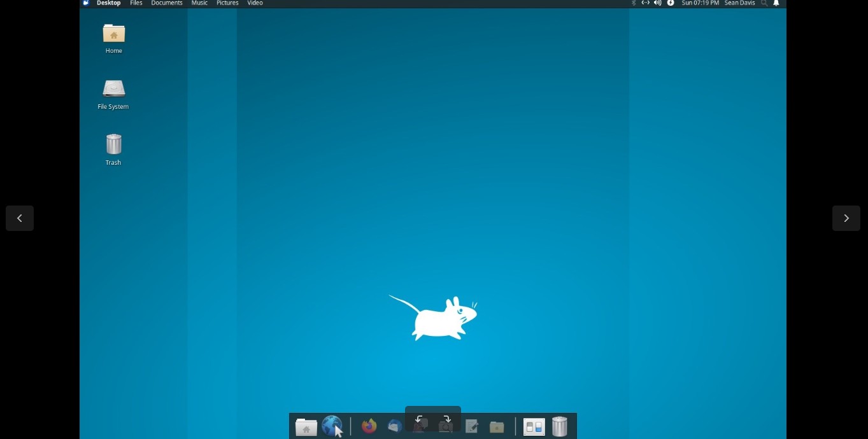Click the search magnifier in top panel

(x=764, y=3)
